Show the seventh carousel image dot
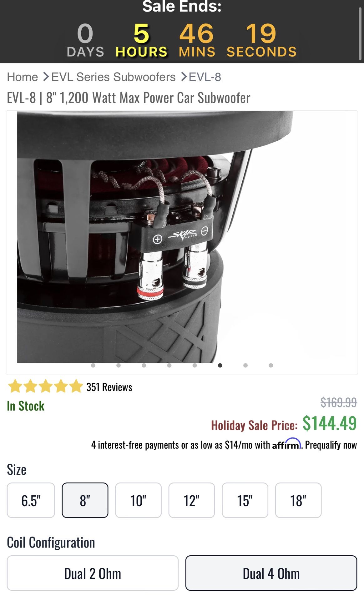This screenshot has width=364, height=601. click(x=245, y=365)
